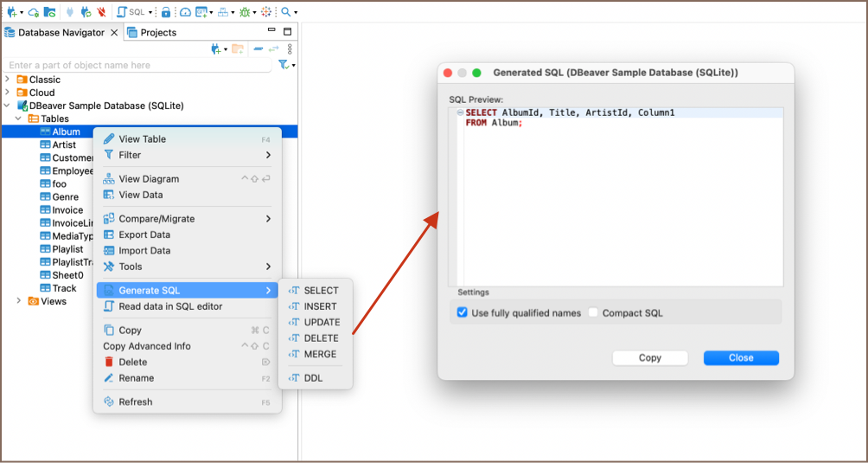The height and width of the screenshot is (463, 868).
Task: Click the filter funnel icon in navigator
Action: pos(283,65)
